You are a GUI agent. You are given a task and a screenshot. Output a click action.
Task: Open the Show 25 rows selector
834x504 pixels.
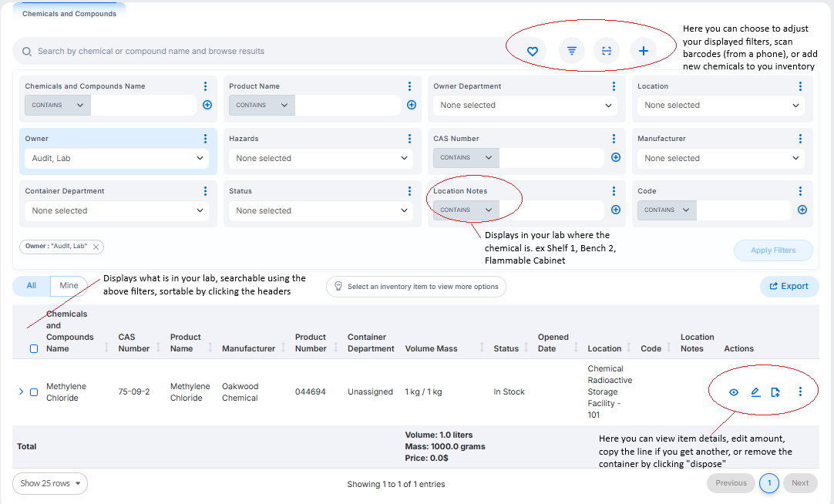49,483
